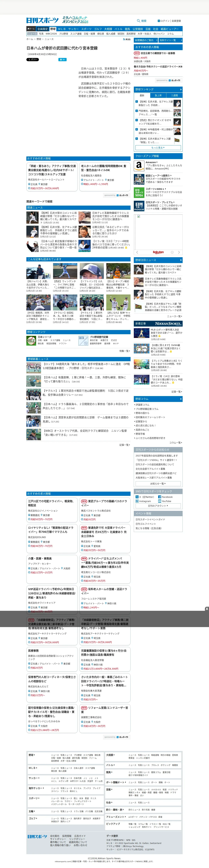Open the search magnifier icon in header
Viewport: 209px width, 868px height.
pos(139,21)
